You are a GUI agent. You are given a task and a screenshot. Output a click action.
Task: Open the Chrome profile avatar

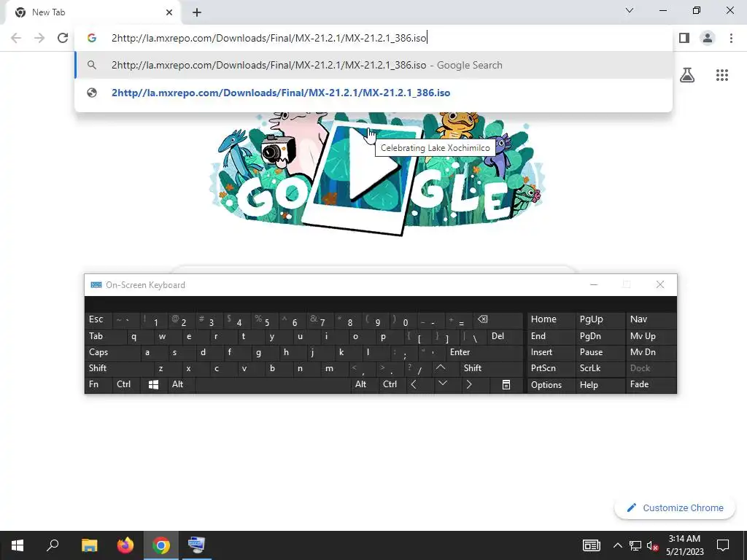[708, 38]
